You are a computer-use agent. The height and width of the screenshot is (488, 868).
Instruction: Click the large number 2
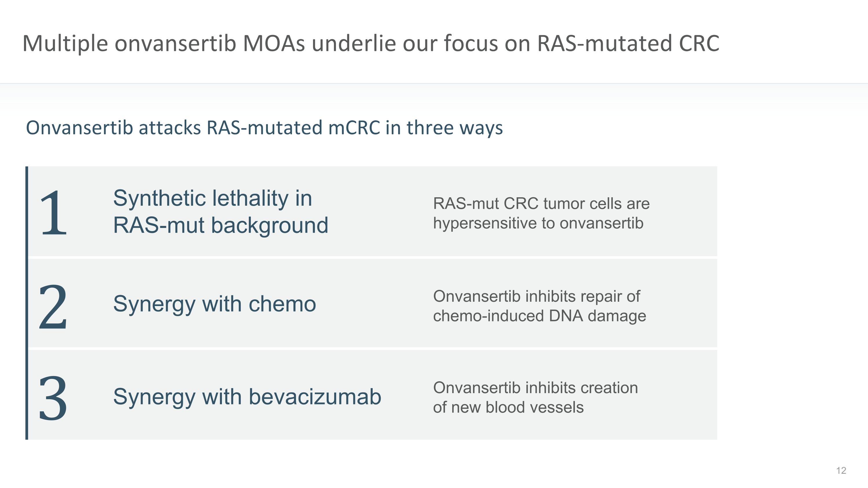coord(53,306)
